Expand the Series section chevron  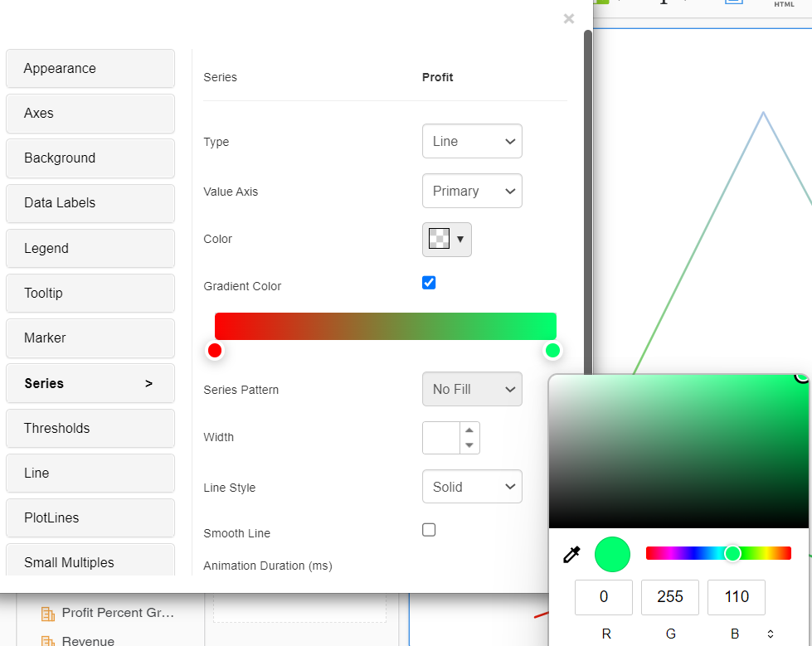click(x=148, y=383)
